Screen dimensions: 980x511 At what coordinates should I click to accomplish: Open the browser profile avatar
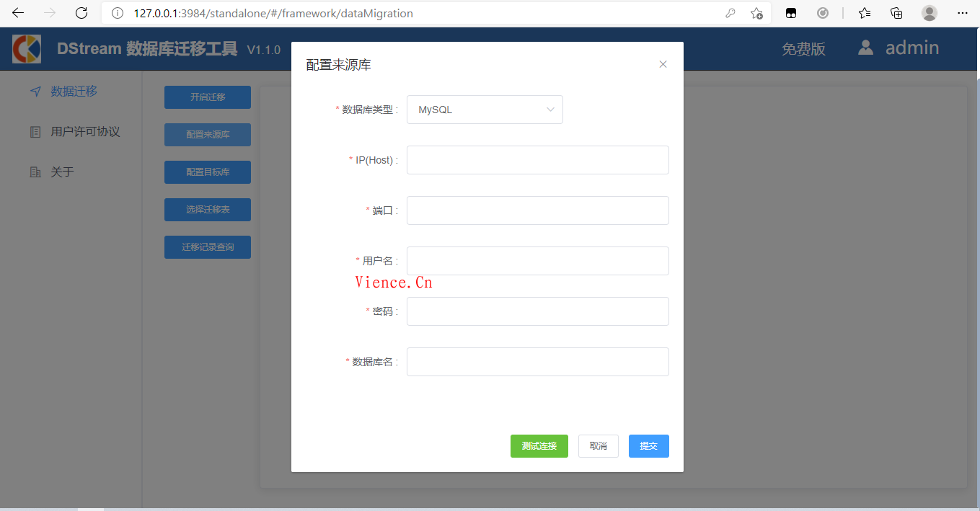(x=930, y=13)
